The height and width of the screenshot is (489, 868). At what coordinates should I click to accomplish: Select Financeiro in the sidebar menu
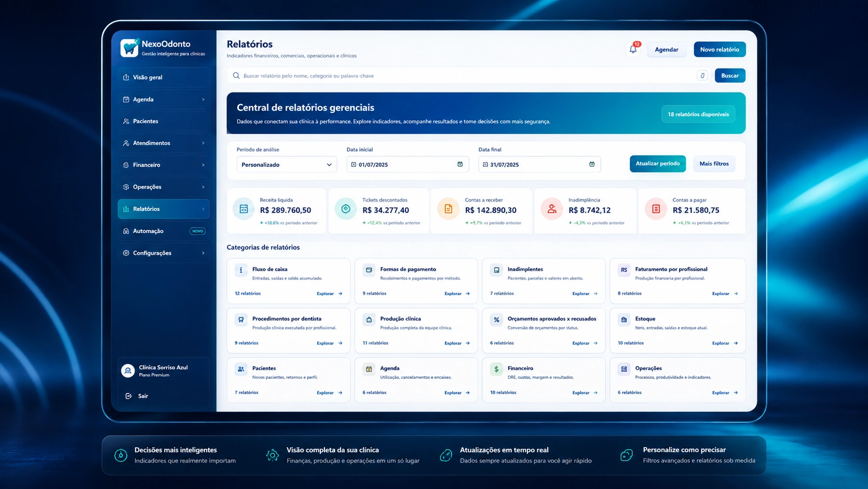click(164, 165)
